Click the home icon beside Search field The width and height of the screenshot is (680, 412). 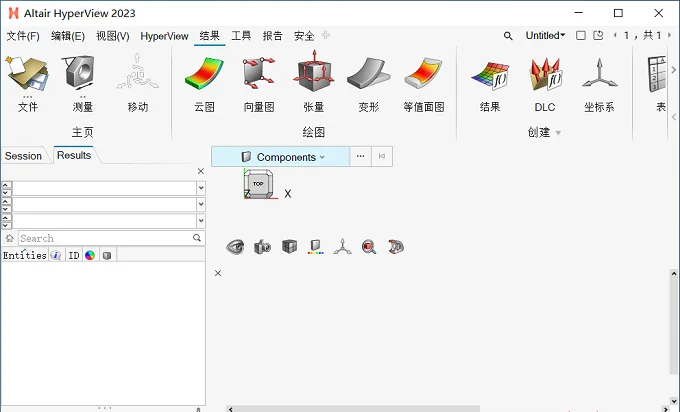tap(10, 238)
